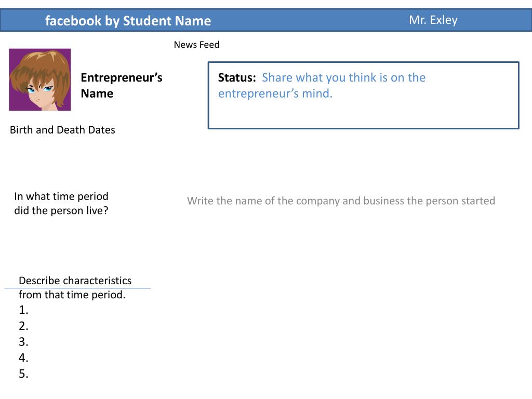Click the entrepreneur profile avatar picture
Screen dimensions: 532x399
(x=39, y=79)
